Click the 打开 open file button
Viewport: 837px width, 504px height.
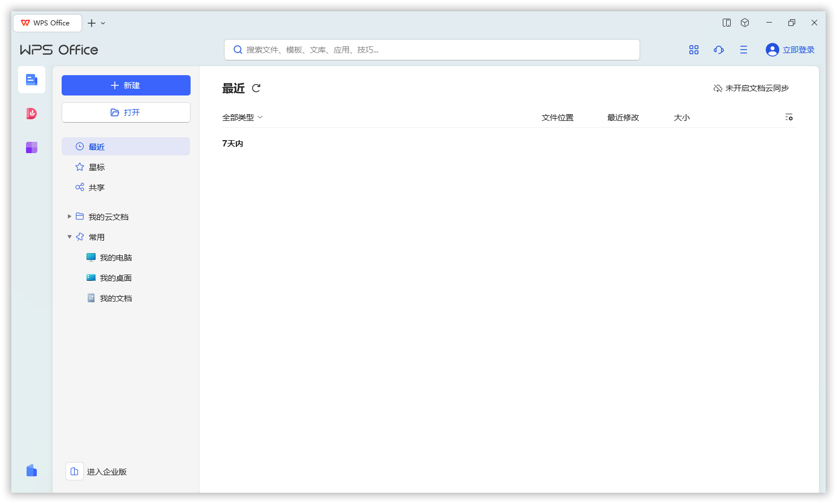click(126, 112)
